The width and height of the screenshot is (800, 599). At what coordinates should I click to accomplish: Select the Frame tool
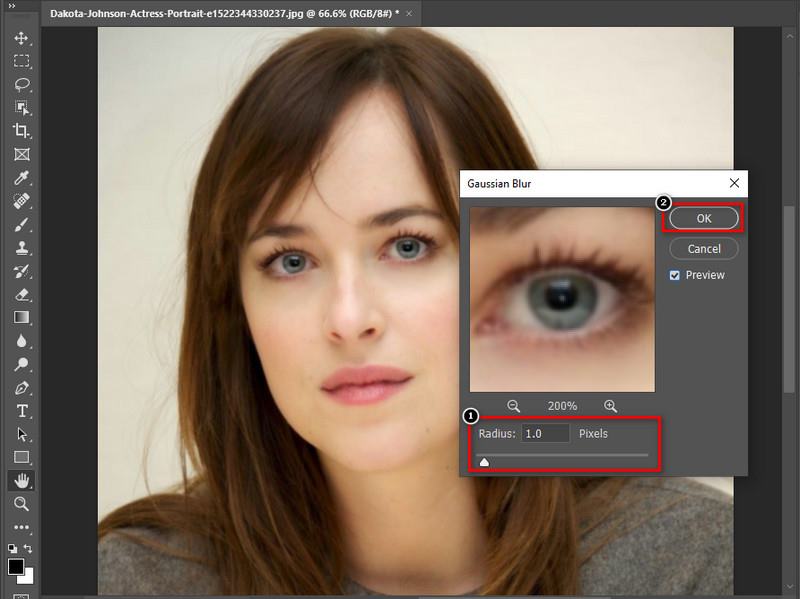coord(21,154)
